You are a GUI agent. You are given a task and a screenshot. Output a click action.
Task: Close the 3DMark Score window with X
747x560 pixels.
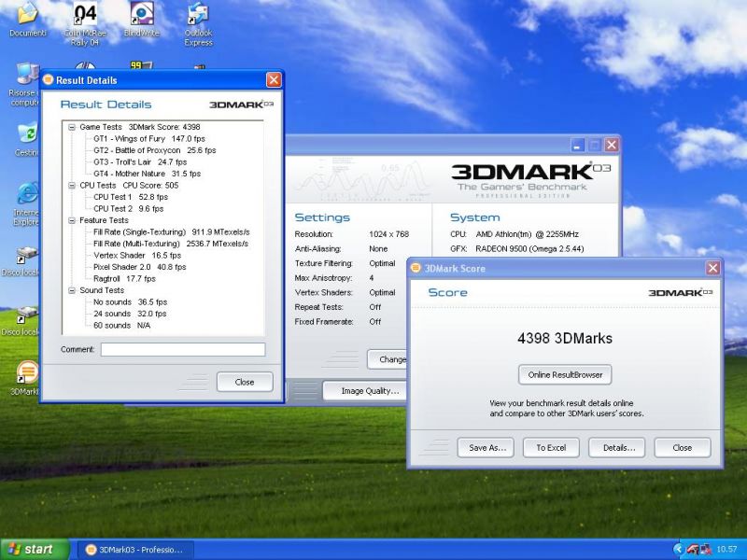point(712,268)
